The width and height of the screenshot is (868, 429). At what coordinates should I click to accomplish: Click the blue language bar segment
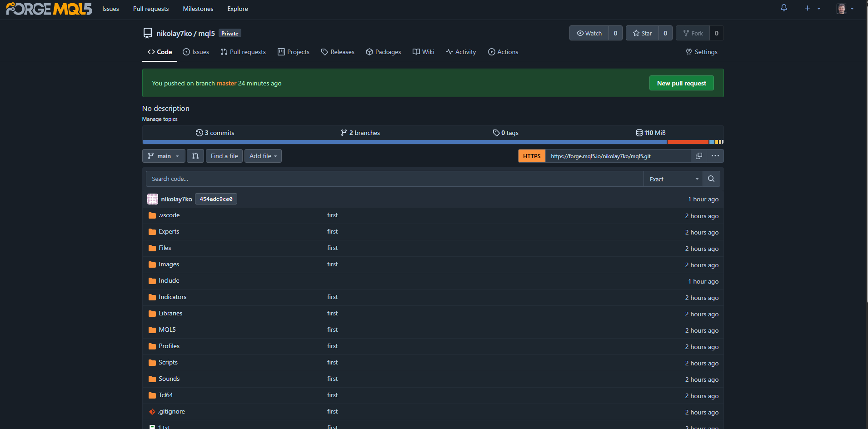pos(404,142)
